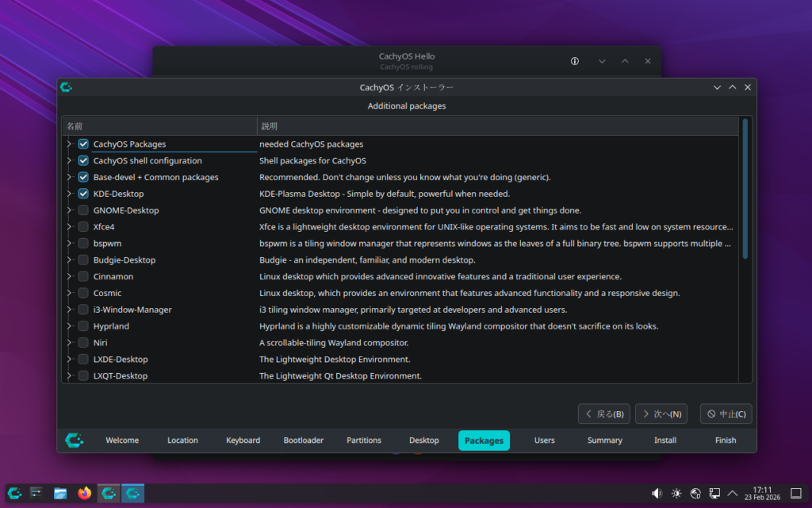Show hidden system tray icons arrow
This screenshot has height=508, width=812.
733,493
